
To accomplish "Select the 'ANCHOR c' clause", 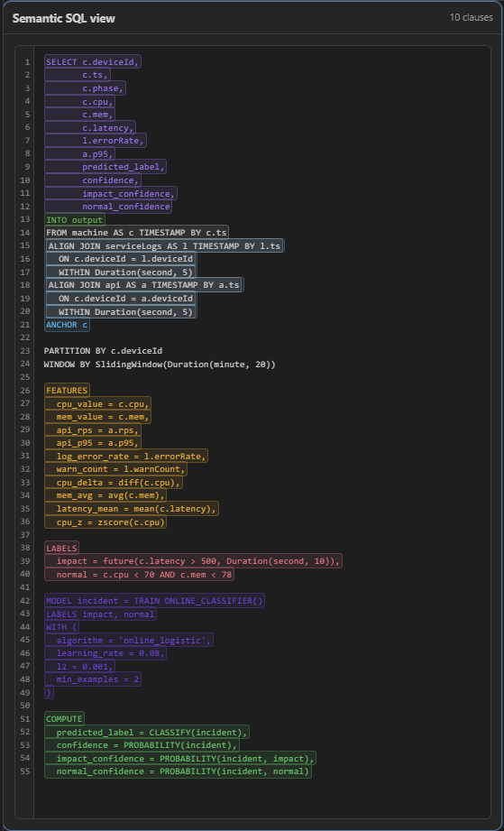I will click(68, 324).
